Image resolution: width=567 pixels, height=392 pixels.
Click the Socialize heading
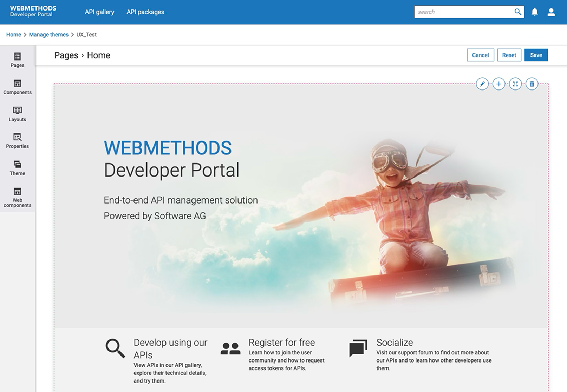pos(395,343)
